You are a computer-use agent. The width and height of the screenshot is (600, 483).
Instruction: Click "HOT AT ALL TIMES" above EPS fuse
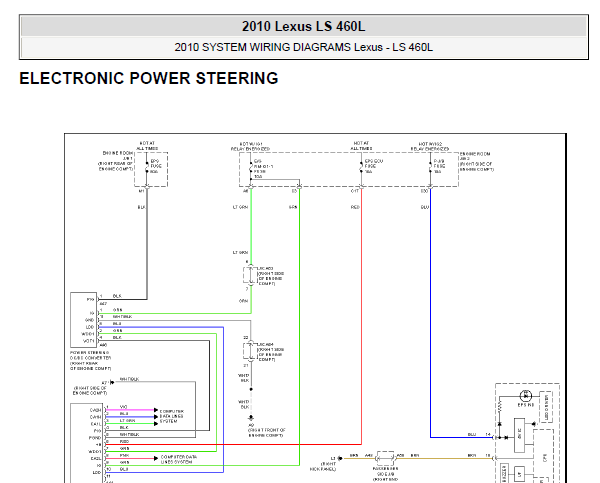(147, 146)
